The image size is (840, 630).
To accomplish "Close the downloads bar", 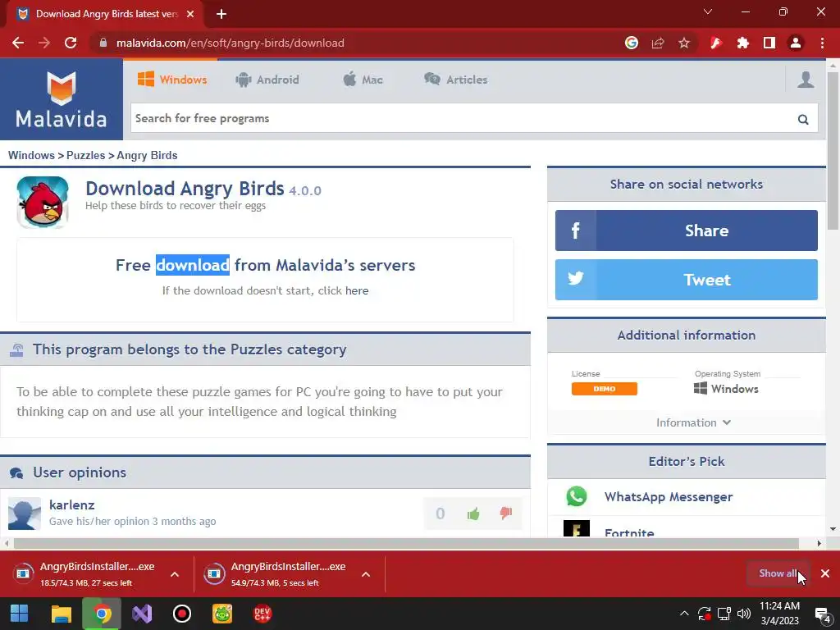I will pyautogui.click(x=825, y=573).
